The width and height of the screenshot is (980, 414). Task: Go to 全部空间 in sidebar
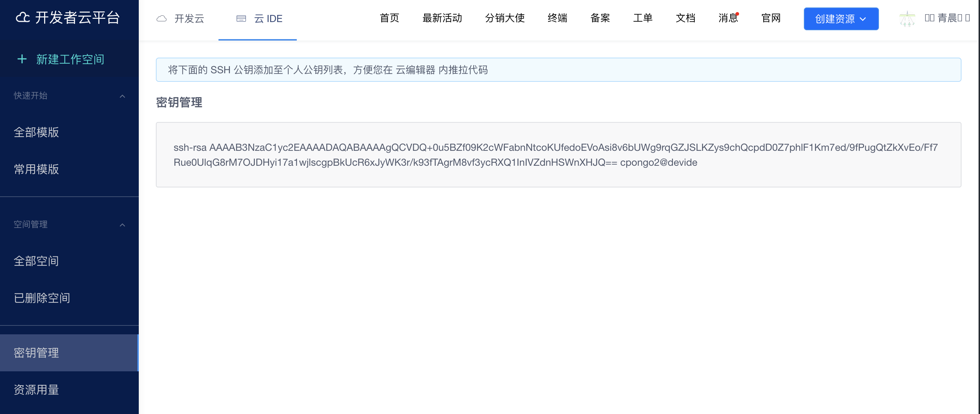tap(37, 261)
